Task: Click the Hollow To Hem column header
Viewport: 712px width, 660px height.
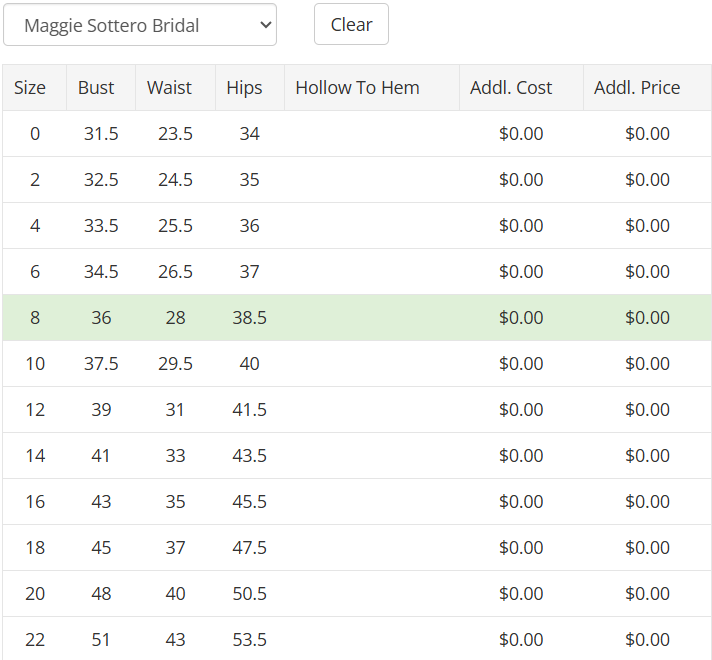Action: click(357, 88)
